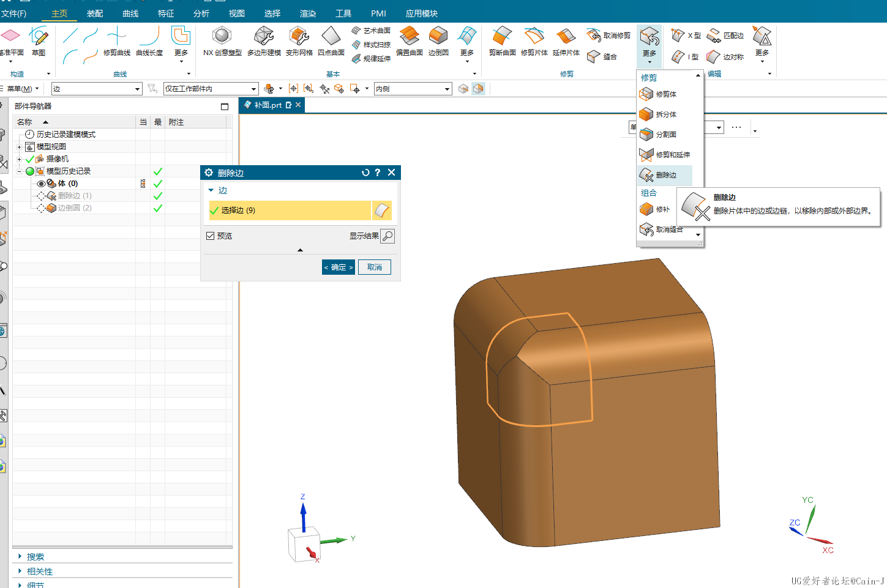Select the 草图 sketch tool
The image size is (887, 588).
coord(39,41)
